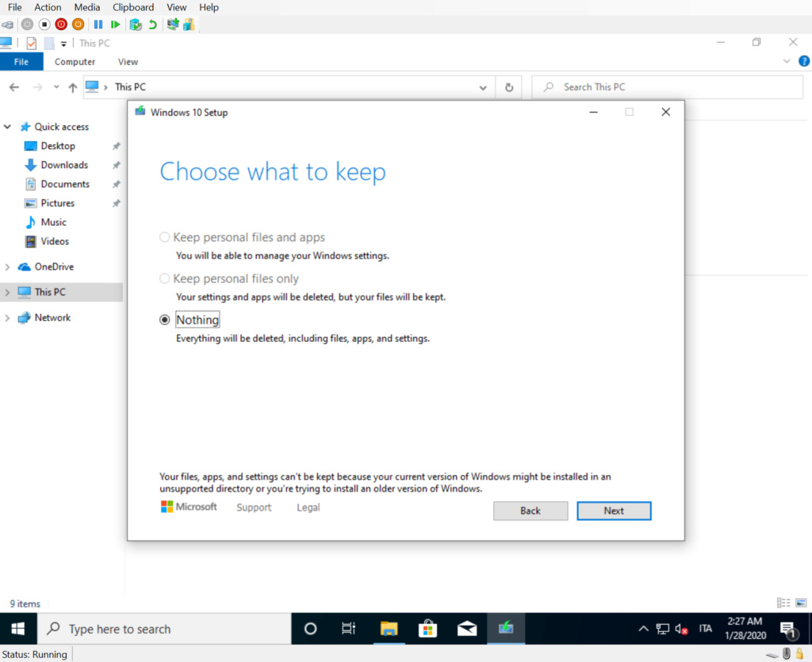The height and width of the screenshot is (662, 812).
Task: Expand the Network tree node
Action: (7, 318)
